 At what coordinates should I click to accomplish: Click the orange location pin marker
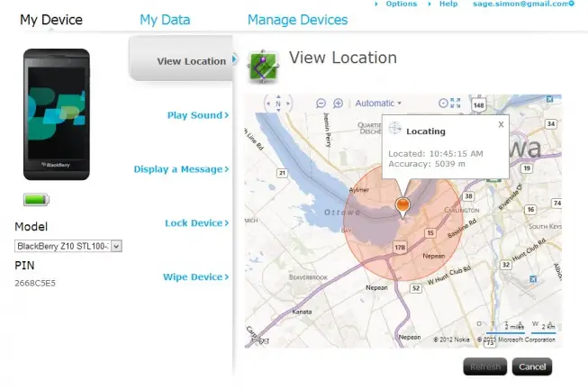(403, 207)
